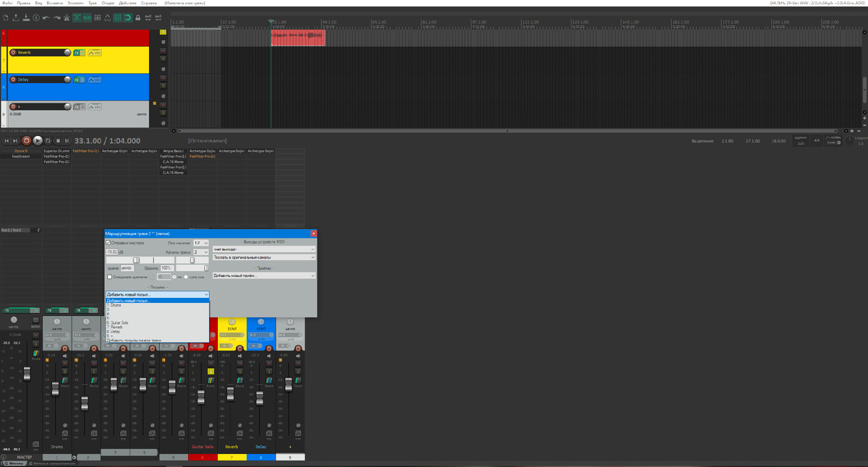Toggle phase button on Drums mixer strip

[x=65, y=425]
